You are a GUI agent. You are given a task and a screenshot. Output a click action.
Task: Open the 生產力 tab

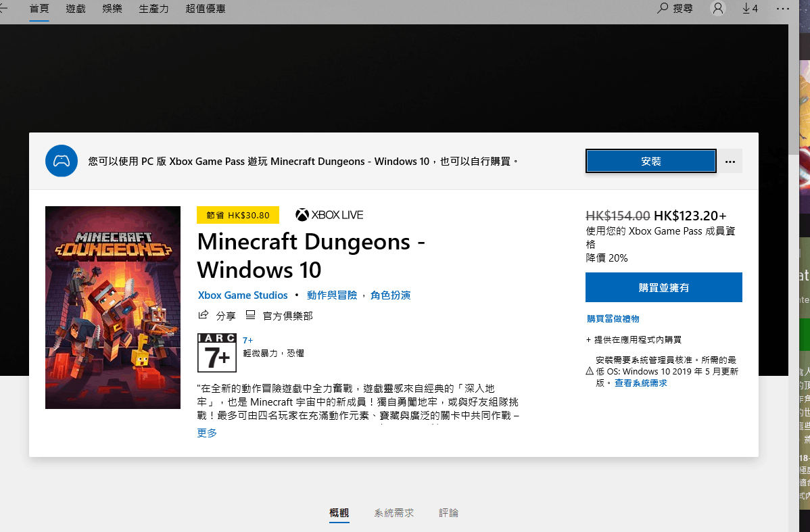tap(153, 9)
